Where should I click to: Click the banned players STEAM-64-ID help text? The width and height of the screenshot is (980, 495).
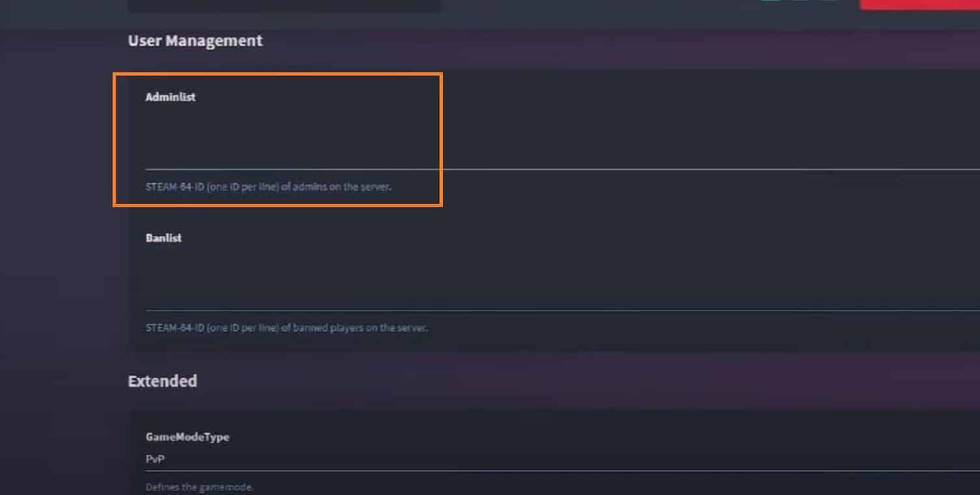point(287,328)
